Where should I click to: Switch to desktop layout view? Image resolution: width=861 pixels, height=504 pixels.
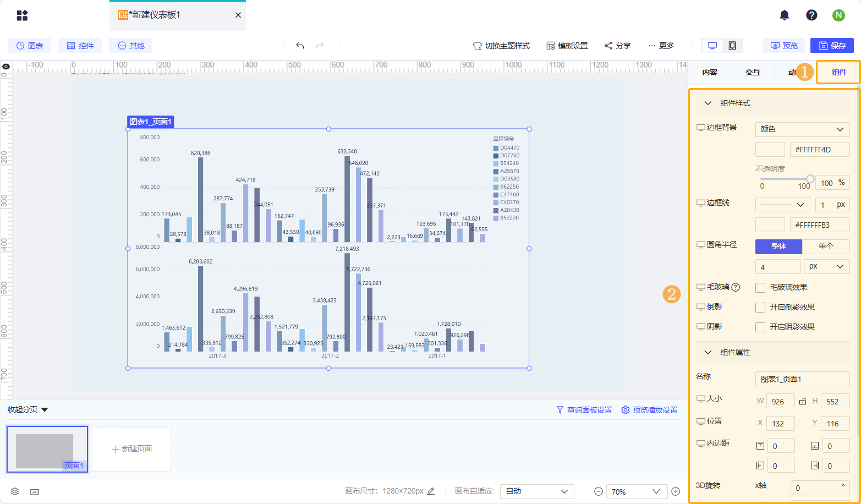(x=712, y=46)
